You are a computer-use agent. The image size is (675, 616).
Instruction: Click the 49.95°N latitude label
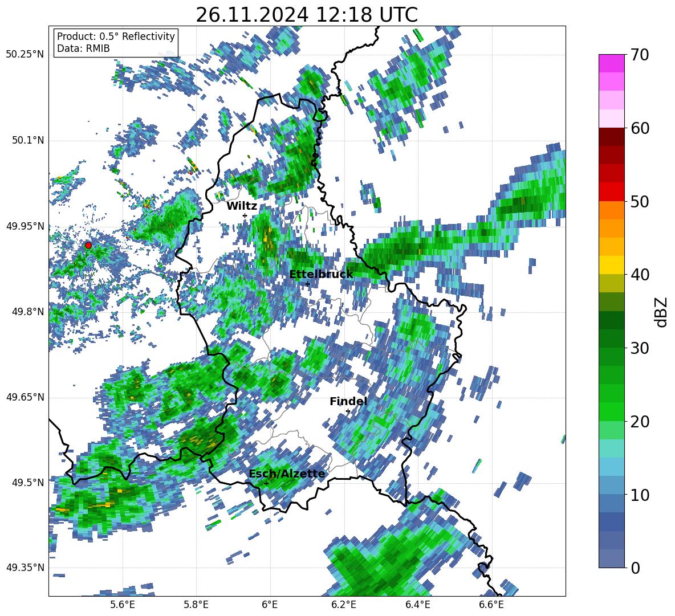pyautogui.click(x=25, y=226)
